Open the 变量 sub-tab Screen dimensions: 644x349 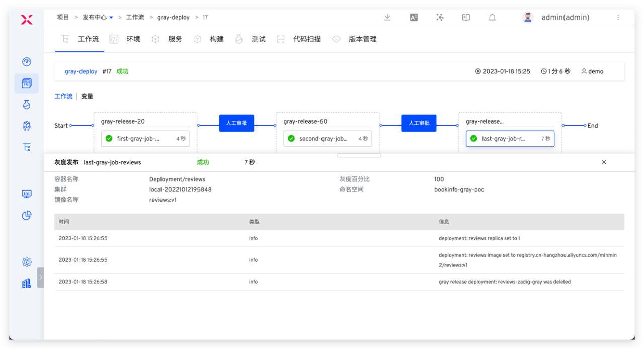pyautogui.click(x=87, y=96)
